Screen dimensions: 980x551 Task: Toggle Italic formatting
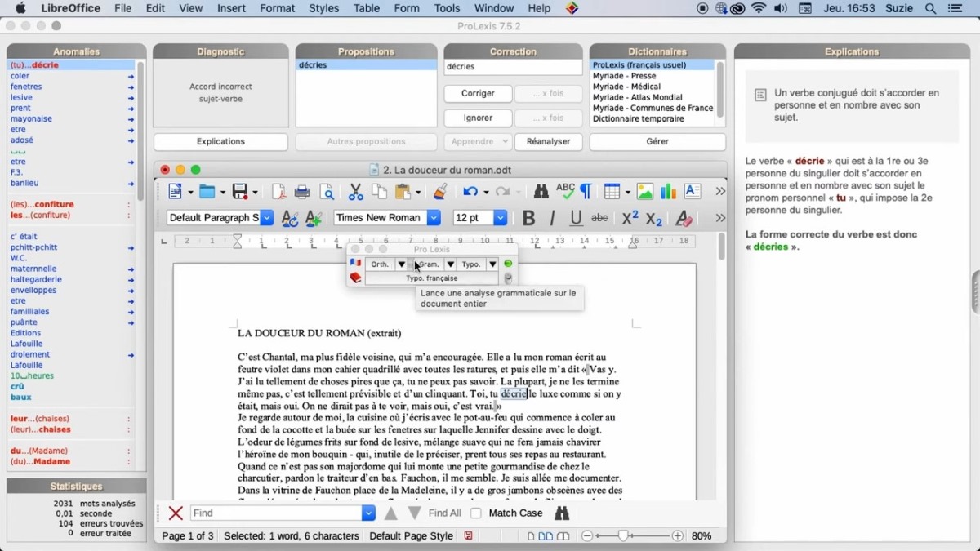pos(552,218)
